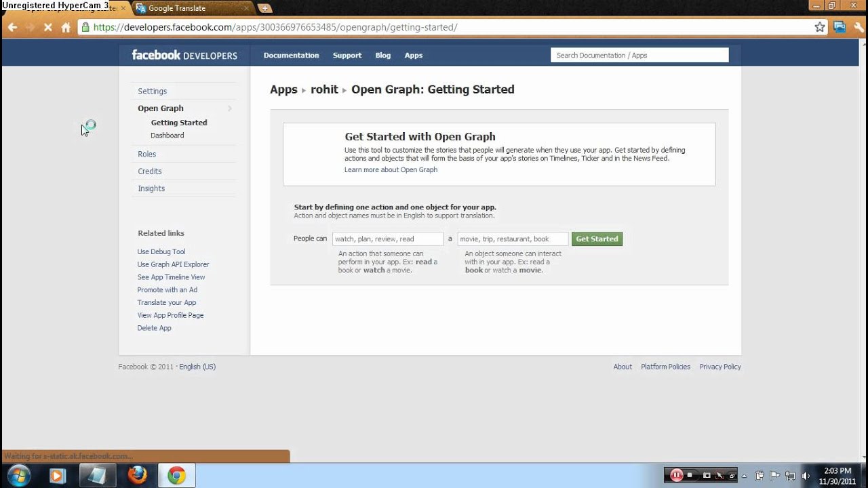Image resolution: width=868 pixels, height=488 pixels.
Task: Pause the HyperCam recording
Action: coord(676,475)
